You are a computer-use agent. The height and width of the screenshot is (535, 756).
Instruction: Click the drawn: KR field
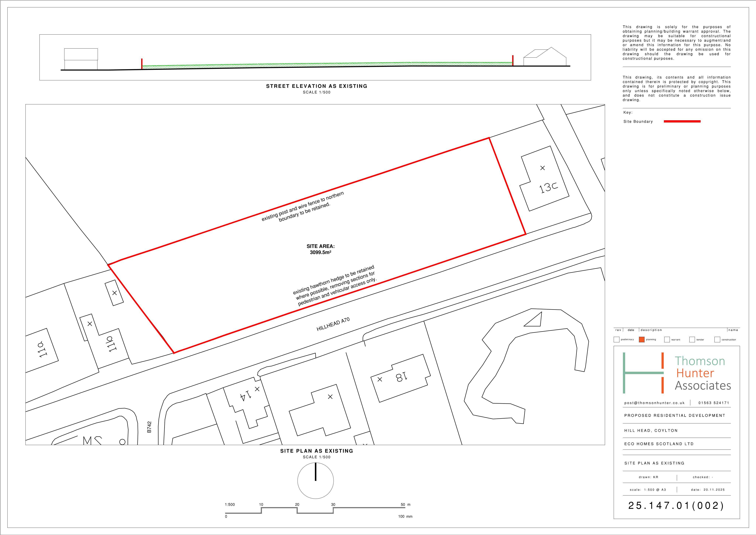[x=649, y=477]
